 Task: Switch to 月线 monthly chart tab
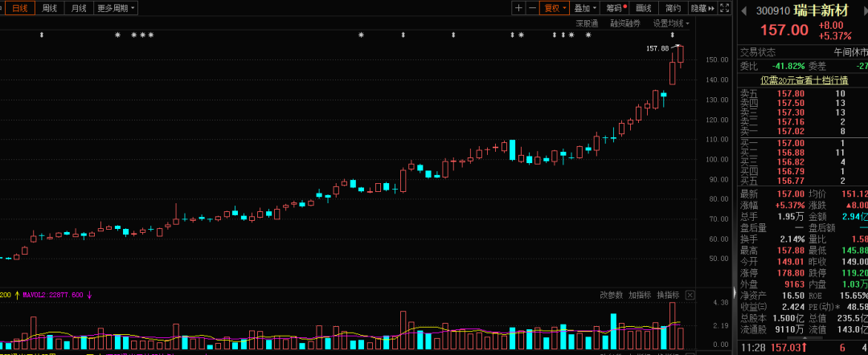pos(78,8)
